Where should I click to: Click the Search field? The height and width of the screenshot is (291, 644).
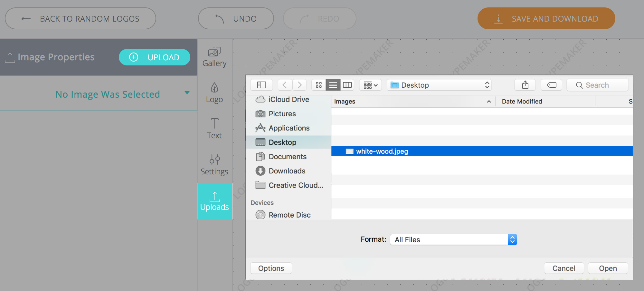597,85
